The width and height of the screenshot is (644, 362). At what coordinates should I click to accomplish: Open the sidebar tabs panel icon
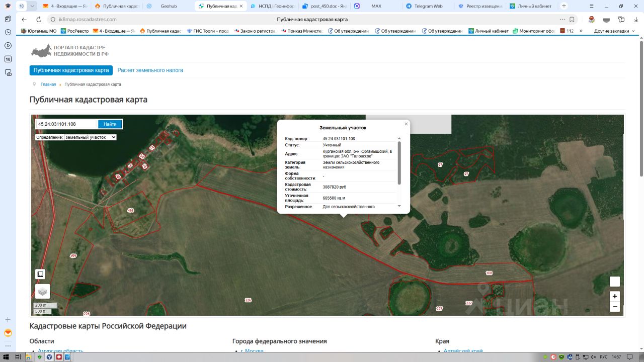click(x=8, y=59)
